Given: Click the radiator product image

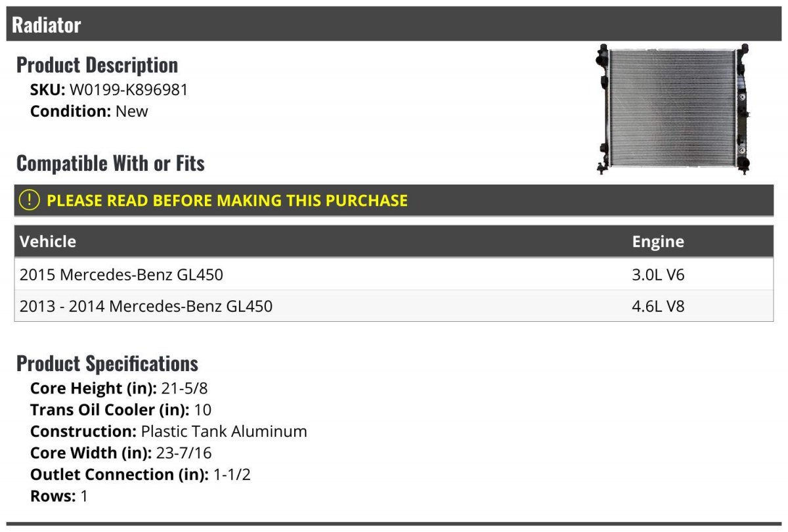Looking at the screenshot, I should click(673, 109).
